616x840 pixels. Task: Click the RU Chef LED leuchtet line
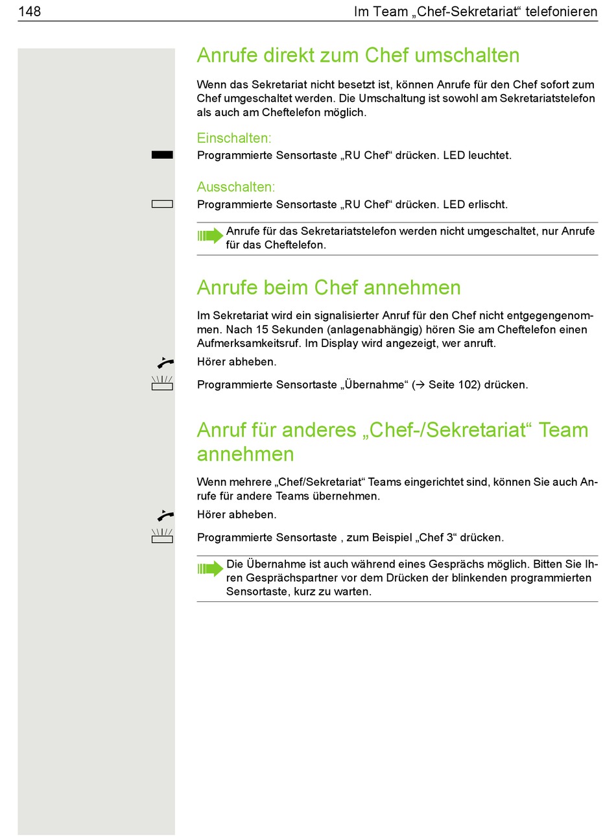click(354, 156)
